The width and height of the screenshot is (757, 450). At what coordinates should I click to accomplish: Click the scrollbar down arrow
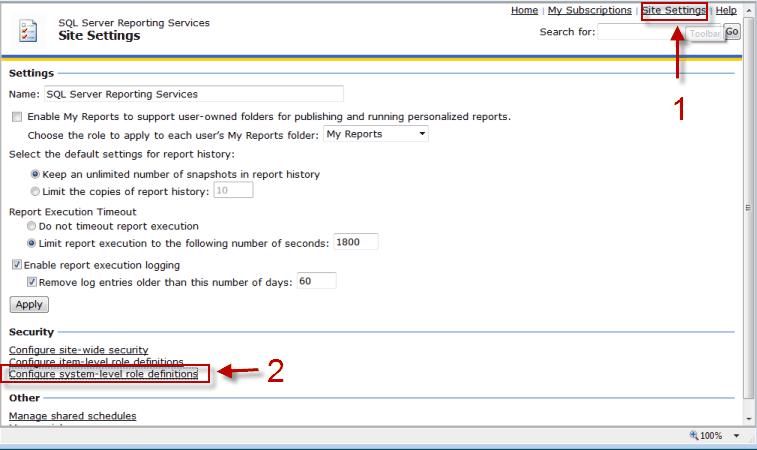(x=749, y=419)
